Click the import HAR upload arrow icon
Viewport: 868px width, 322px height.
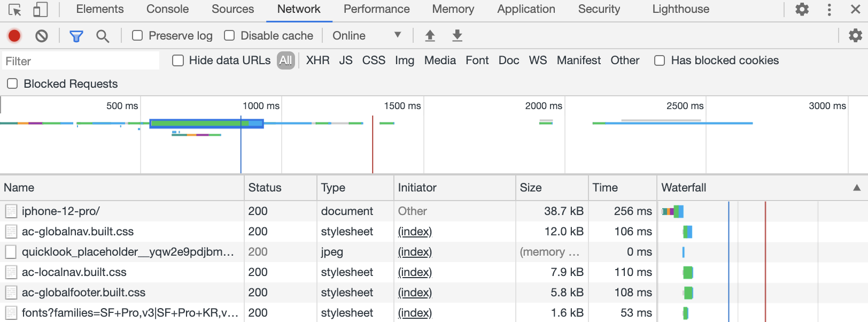430,36
